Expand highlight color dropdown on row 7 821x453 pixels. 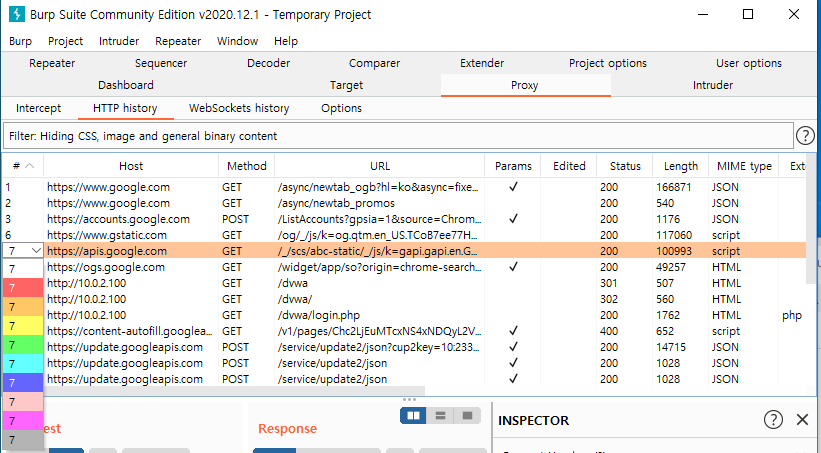36,251
